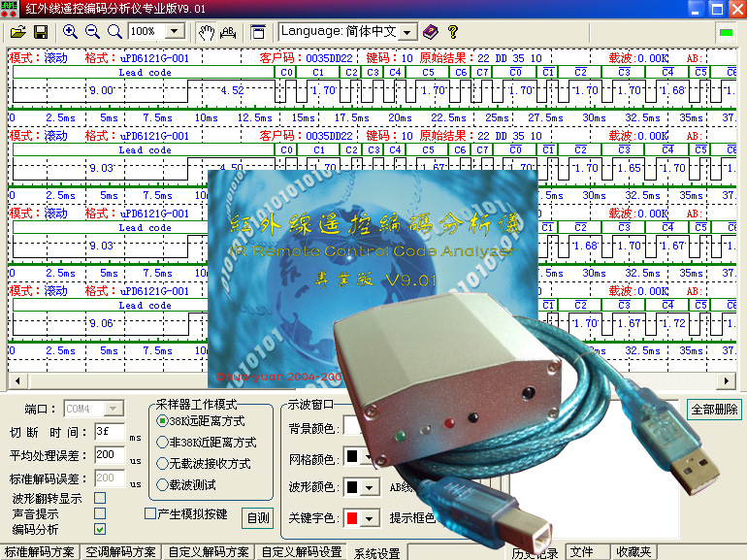Enable the 波形翻转显示 checkbox
Screen dimensions: 747x560
pos(99,499)
